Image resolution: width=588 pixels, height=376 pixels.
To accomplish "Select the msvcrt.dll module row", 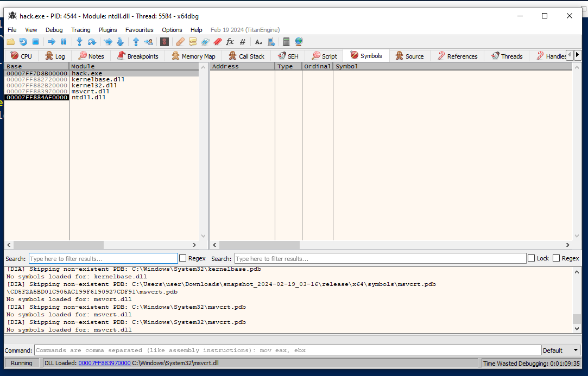I will [102, 92].
